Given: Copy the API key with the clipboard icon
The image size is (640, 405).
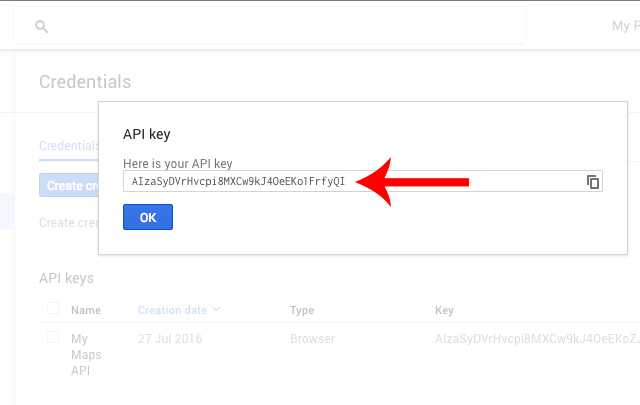Looking at the screenshot, I should (593, 182).
